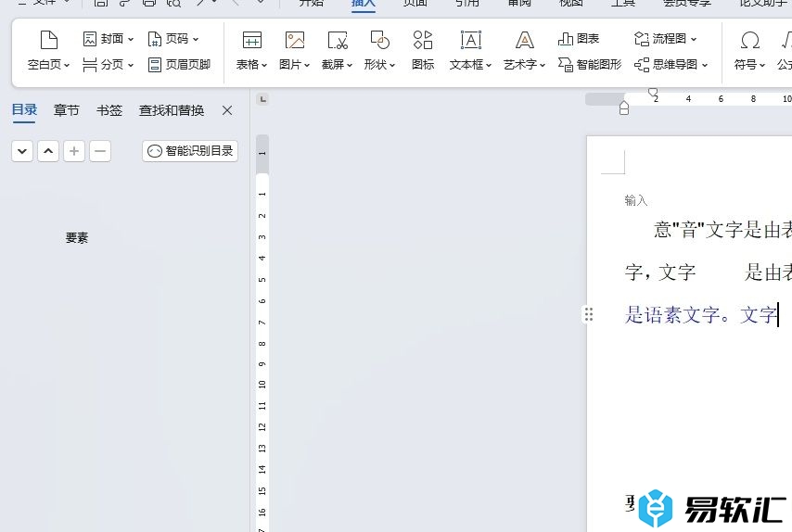Start a screenshot with 截屏 icon
Image resolution: width=792 pixels, height=532 pixels.
coord(337,39)
